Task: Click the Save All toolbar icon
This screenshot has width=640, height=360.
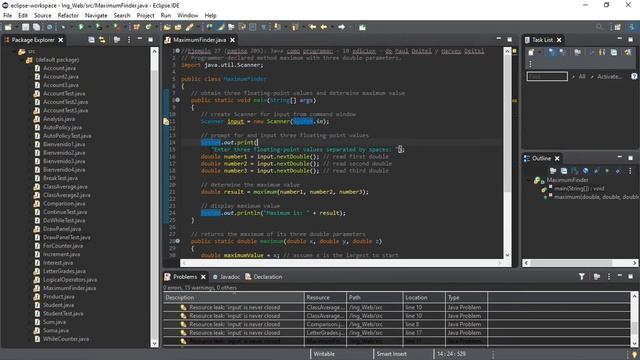Action: coord(36,27)
